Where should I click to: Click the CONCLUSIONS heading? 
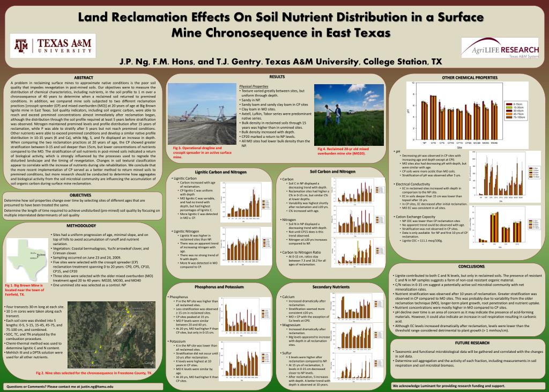tap(471, 267)
